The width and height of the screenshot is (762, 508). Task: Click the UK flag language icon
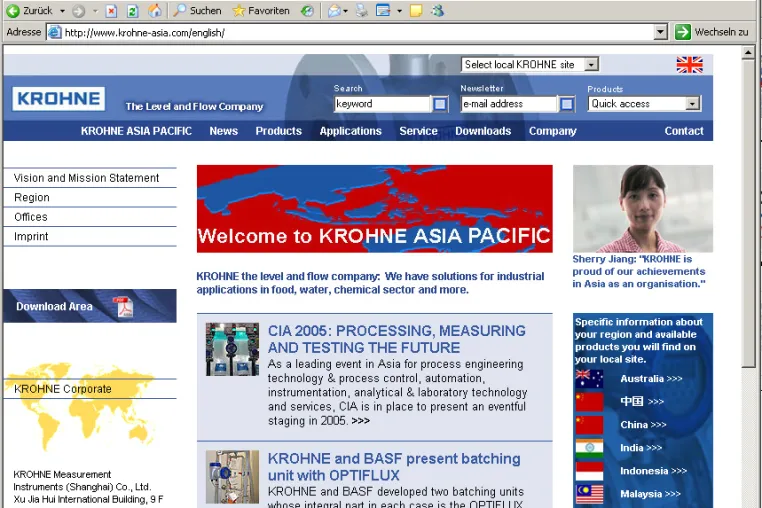click(x=690, y=65)
